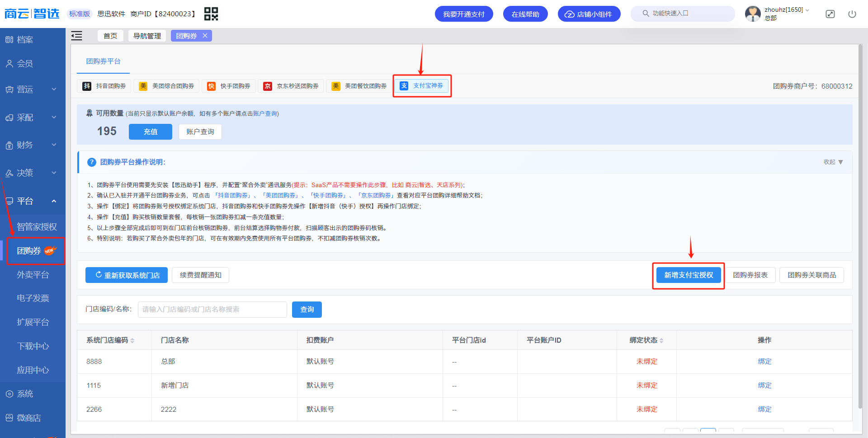868x438 pixels.
Task: Click 绑定 link for store 8888
Action: (x=764, y=362)
